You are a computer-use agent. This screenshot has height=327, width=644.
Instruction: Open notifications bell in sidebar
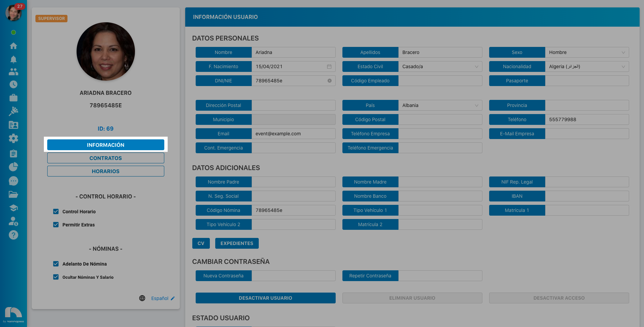pyautogui.click(x=13, y=59)
